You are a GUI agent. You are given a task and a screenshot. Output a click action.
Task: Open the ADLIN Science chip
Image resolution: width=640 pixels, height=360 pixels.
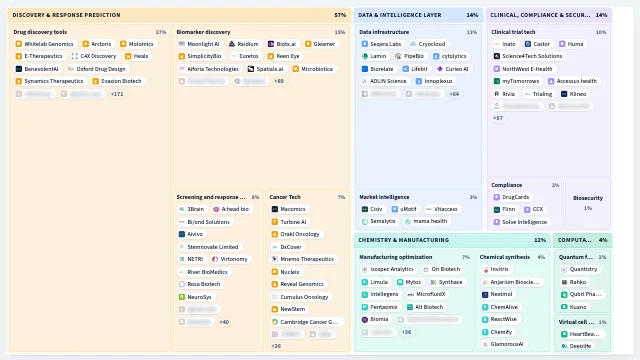tap(384, 81)
